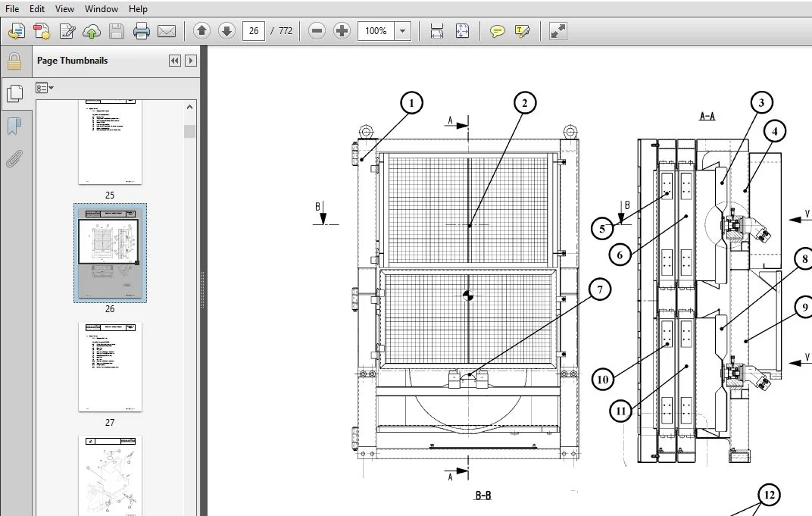Click the thumbnails panel scrollbar thumb
Image resolution: width=812 pixels, height=516 pixels.
coord(189,132)
